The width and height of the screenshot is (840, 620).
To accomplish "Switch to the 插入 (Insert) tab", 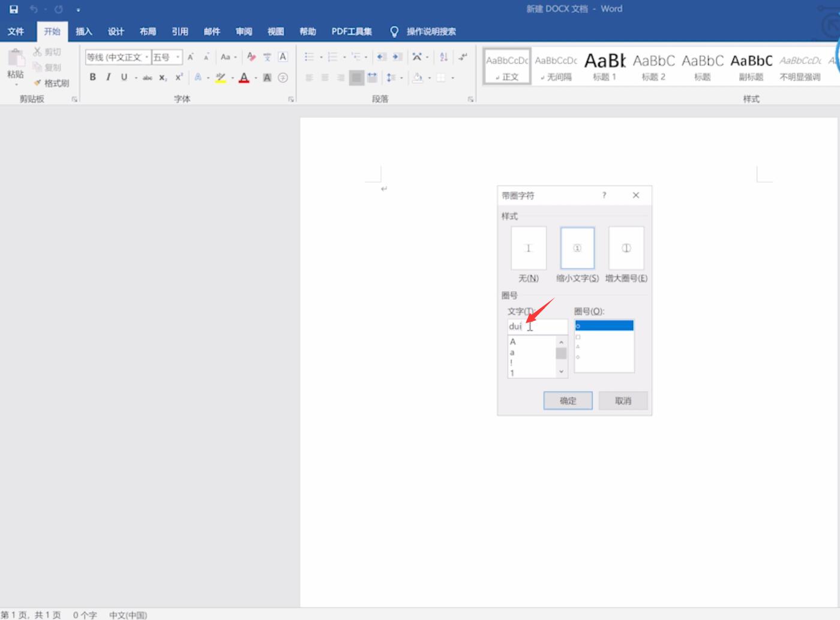I will pos(84,31).
